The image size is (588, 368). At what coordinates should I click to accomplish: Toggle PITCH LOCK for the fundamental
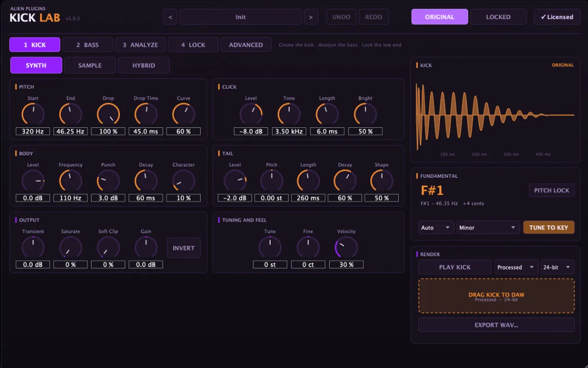coord(552,190)
